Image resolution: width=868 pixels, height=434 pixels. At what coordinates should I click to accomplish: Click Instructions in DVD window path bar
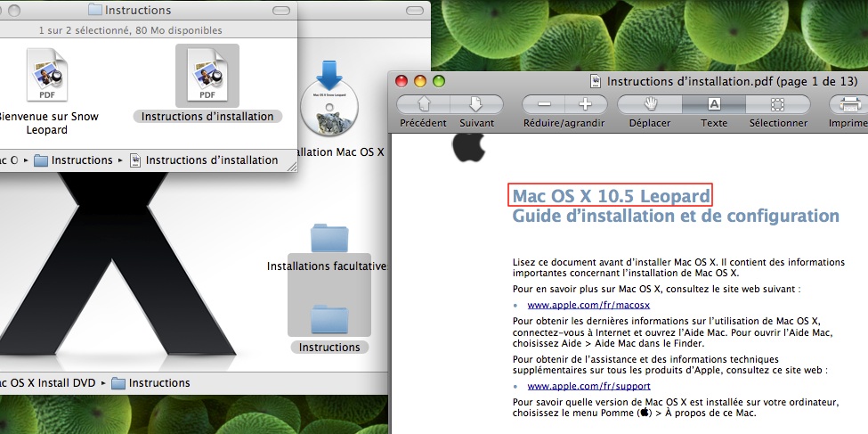tap(150, 383)
